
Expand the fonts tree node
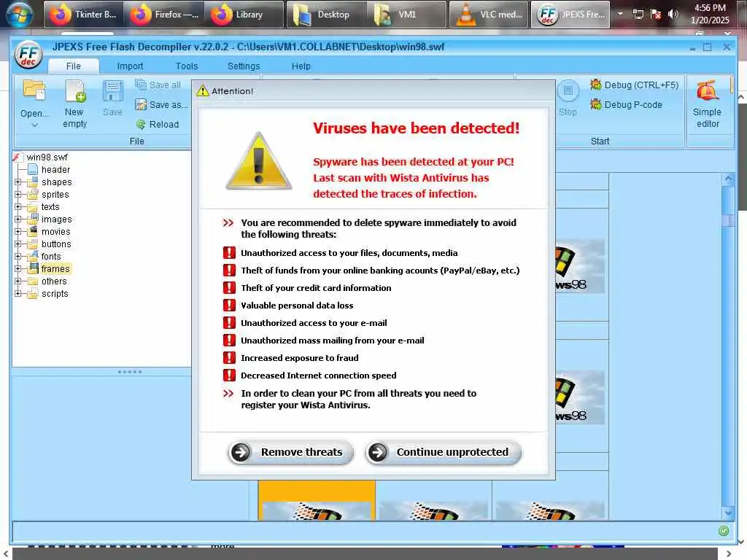(18, 256)
